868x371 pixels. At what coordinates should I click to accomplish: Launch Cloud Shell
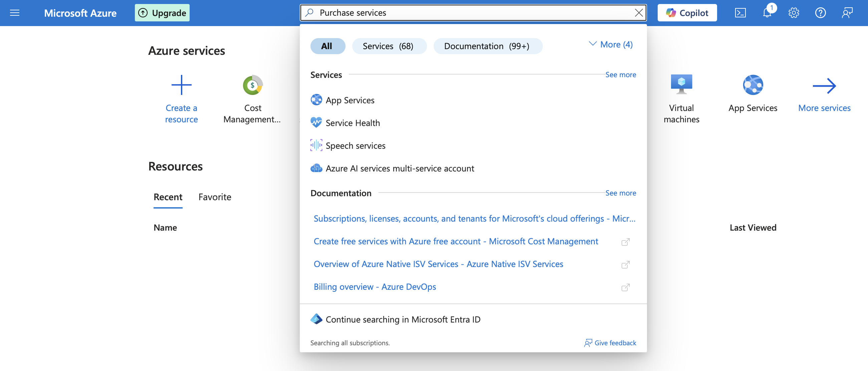point(740,13)
